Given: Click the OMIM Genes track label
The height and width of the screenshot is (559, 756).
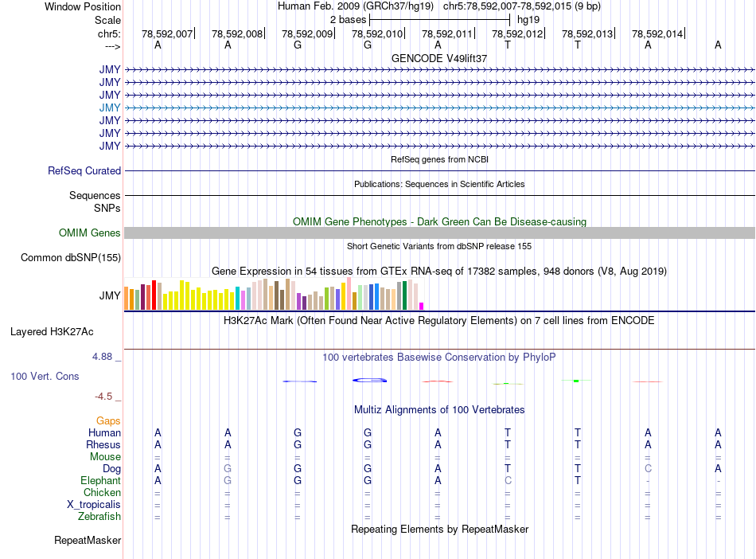Looking at the screenshot, I should tap(89, 233).
